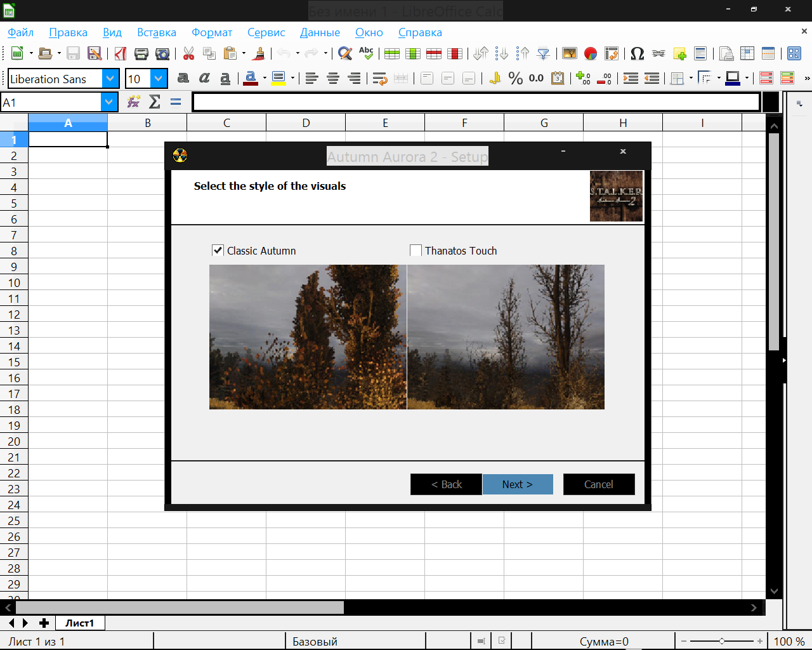Click the AutoFilter funnel icon
Image resolution: width=812 pixels, height=650 pixels.
pos(544,53)
